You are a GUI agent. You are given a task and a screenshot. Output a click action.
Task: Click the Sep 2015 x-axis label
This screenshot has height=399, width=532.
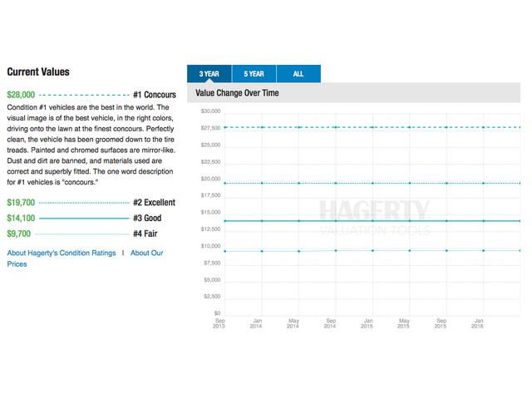[x=441, y=323]
